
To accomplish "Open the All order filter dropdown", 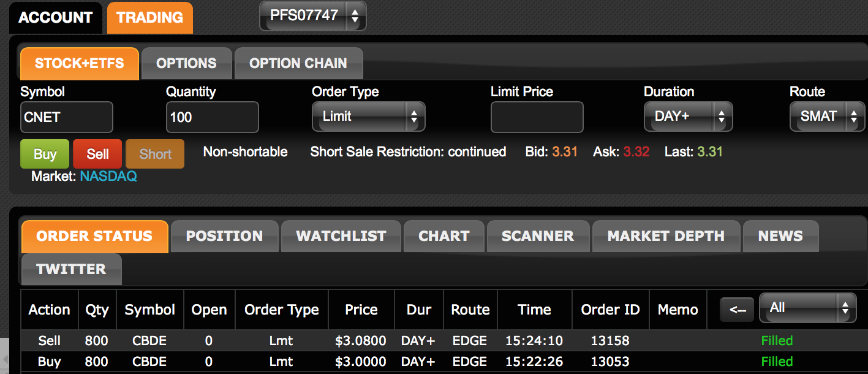I will [x=807, y=308].
